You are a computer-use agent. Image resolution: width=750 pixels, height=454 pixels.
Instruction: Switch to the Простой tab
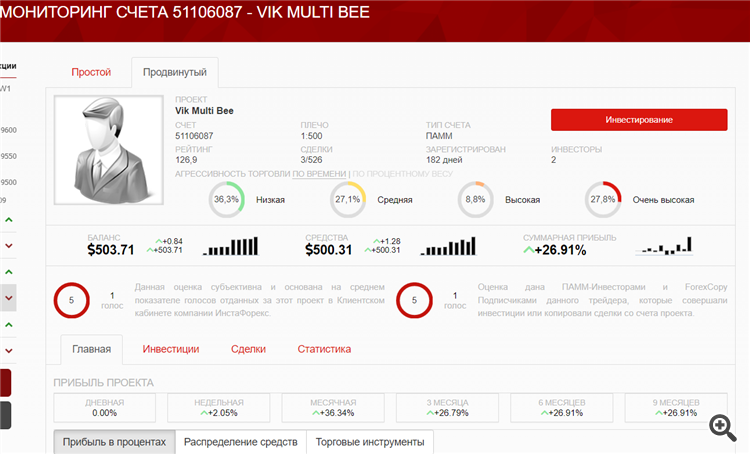[91, 72]
